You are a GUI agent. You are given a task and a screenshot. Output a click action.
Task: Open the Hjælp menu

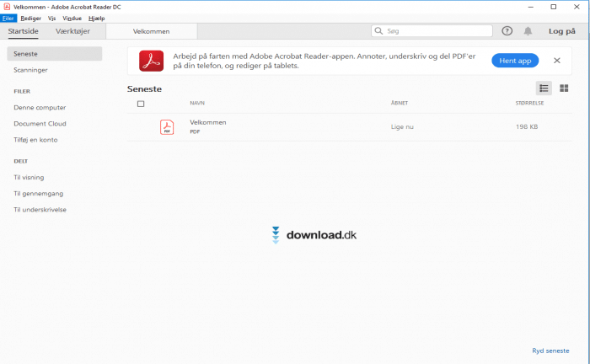(97, 18)
